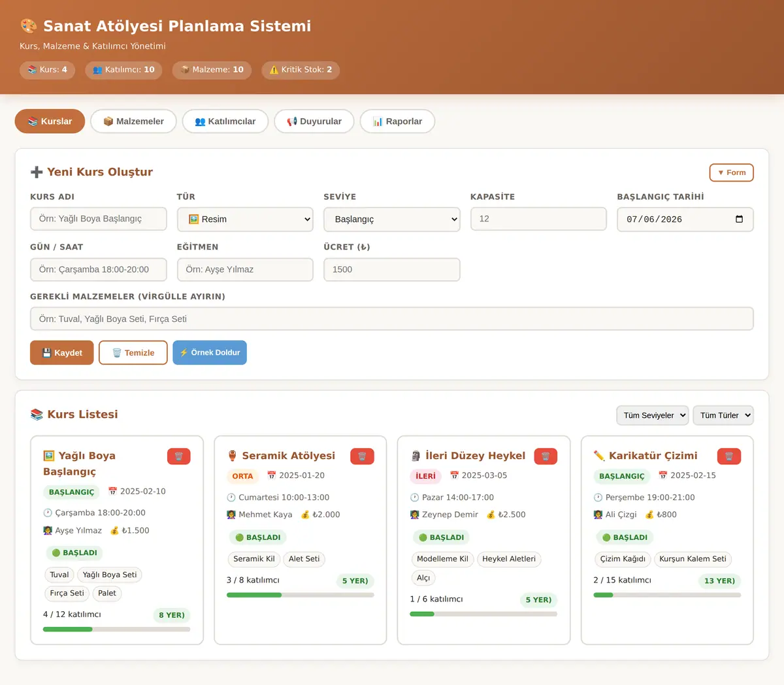The height and width of the screenshot is (685, 784).
Task: Focus the Gerekli Malzemeler input field
Action: coord(392,319)
